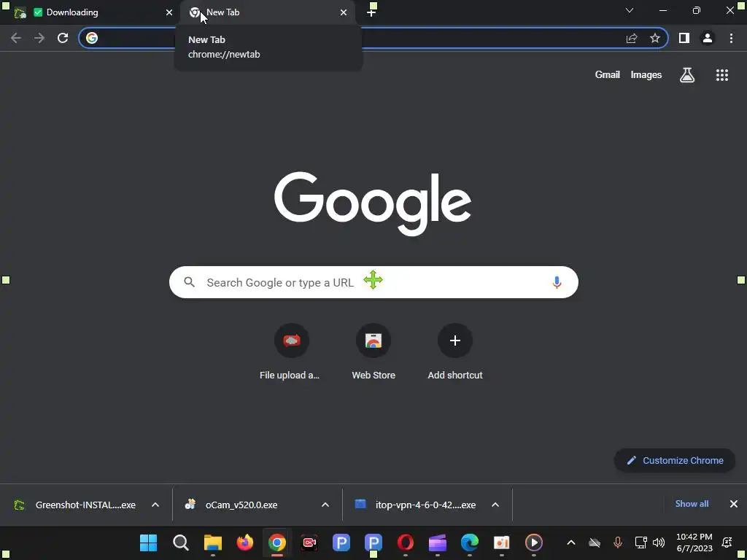Launch Microsoft Edge from taskbar
The width and height of the screenshot is (747, 560).
tap(469, 542)
